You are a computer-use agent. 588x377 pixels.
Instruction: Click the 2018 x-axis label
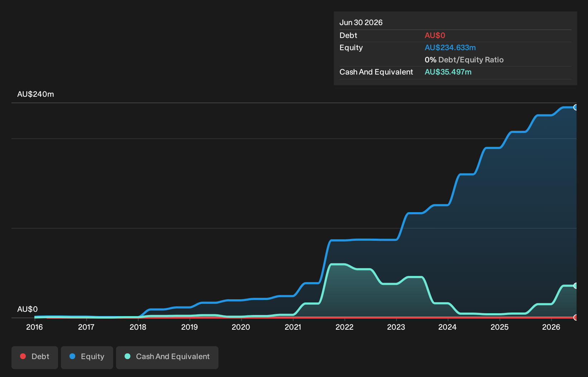[x=138, y=327]
